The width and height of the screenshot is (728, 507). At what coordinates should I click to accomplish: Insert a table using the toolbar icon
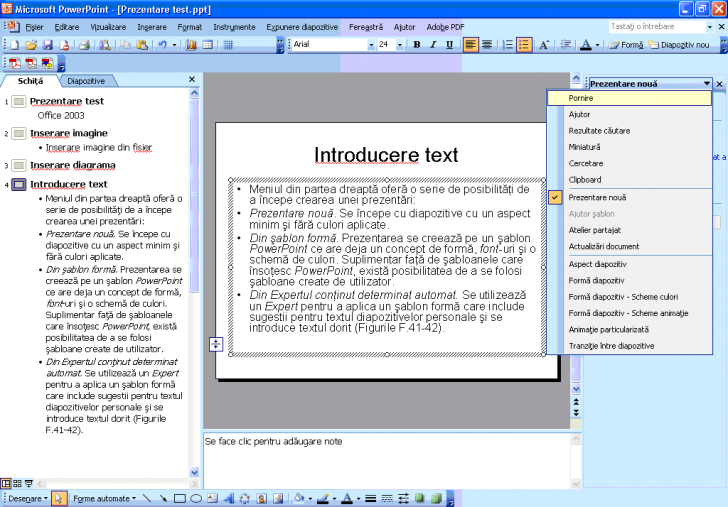208,45
